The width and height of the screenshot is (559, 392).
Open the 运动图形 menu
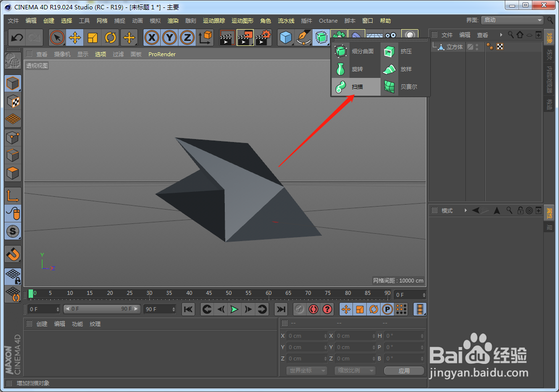tap(243, 21)
